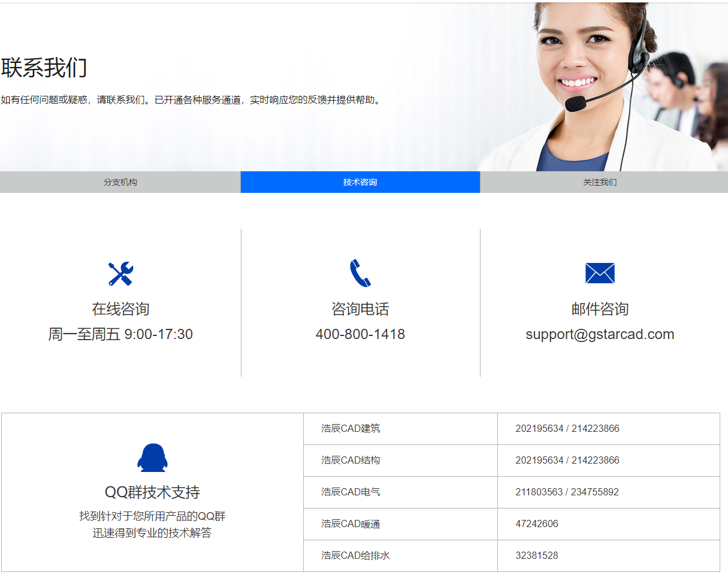Viewport: 728px width, 578px height.
Task: Click QQ group number 32381528
Action: (536, 556)
